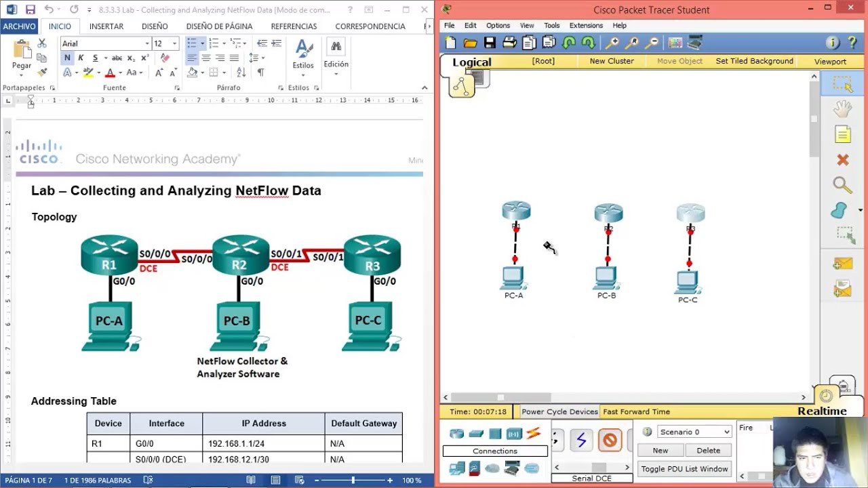The width and height of the screenshot is (868, 488).
Task: Pick the Select tool in Packet Tracer sidebar
Action: coord(842,84)
